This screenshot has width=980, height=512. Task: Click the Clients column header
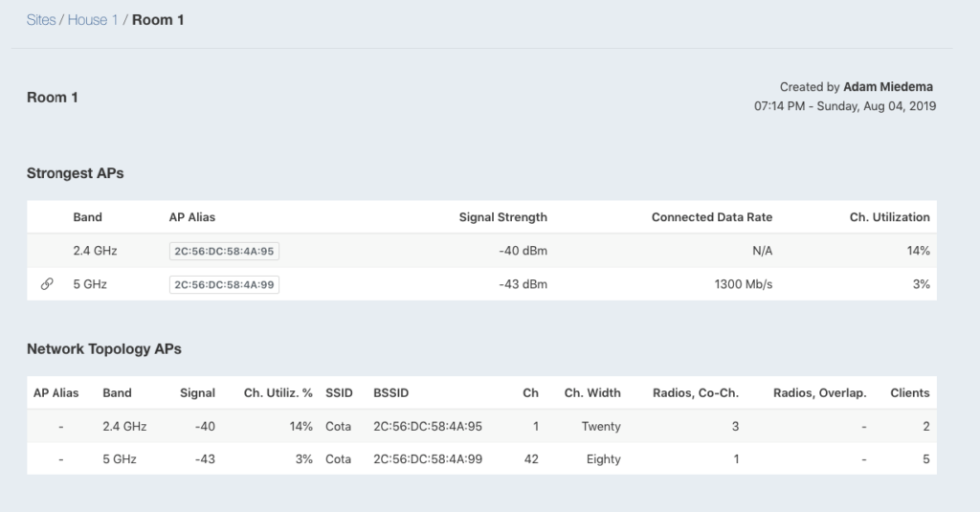point(910,392)
